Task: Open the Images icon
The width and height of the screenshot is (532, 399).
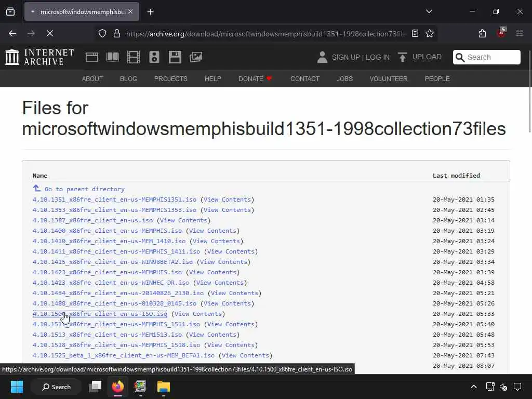Action: point(196,57)
